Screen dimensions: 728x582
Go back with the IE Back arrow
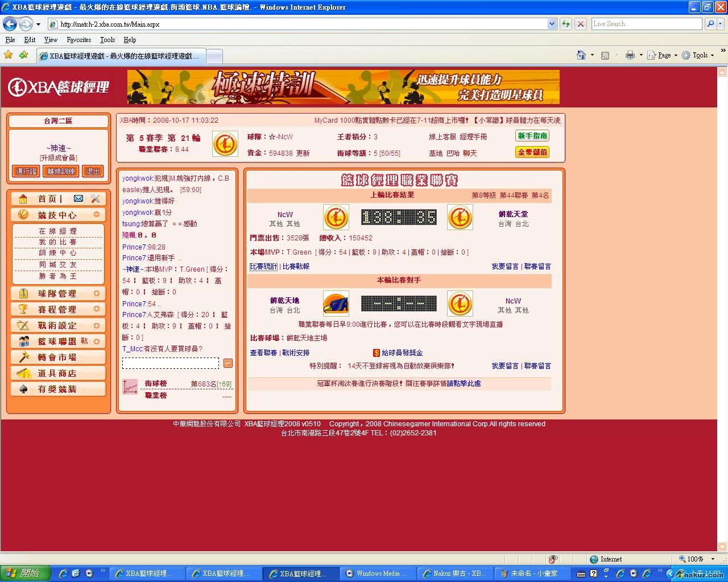(x=10, y=24)
